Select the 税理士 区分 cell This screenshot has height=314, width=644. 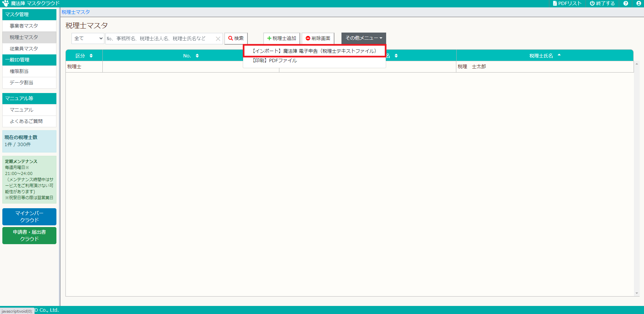click(84, 66)
